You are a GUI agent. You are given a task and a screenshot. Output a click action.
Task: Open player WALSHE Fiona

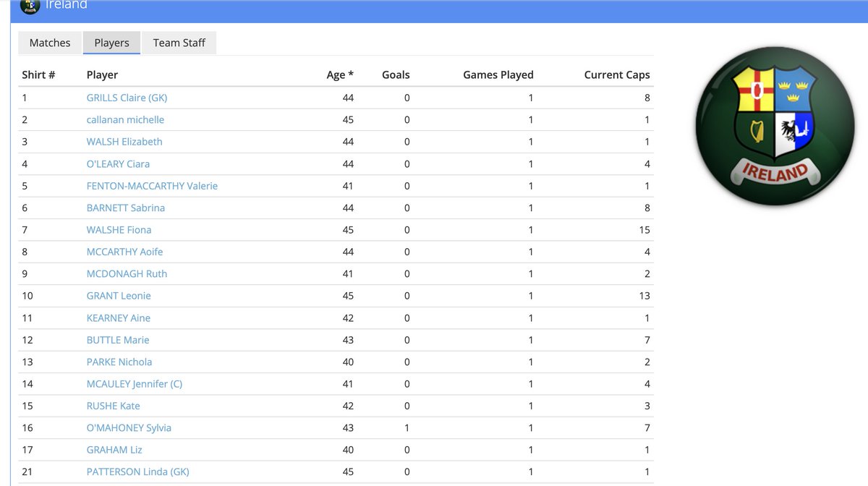coord(119,230)
